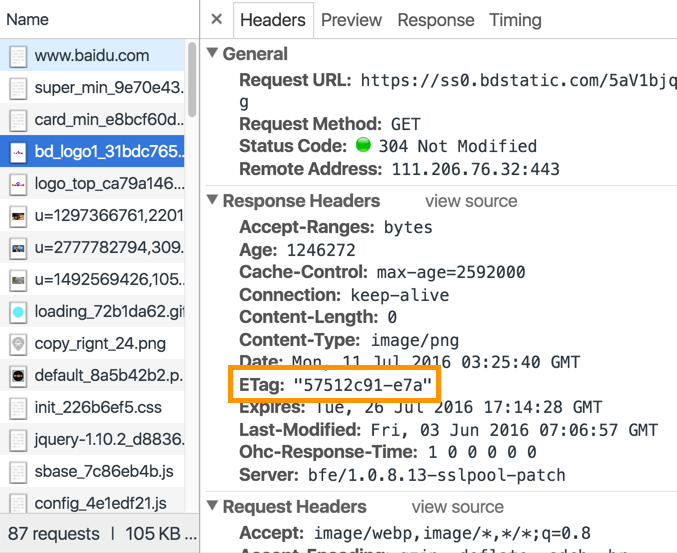Collapse the Response Headers section
Image resolution: width=677 pixels, height=553 pixels.
point(211,202)
